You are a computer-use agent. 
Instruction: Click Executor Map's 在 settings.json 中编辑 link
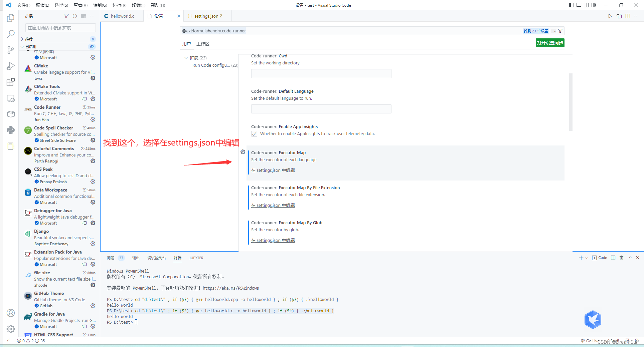pos(273,170)
